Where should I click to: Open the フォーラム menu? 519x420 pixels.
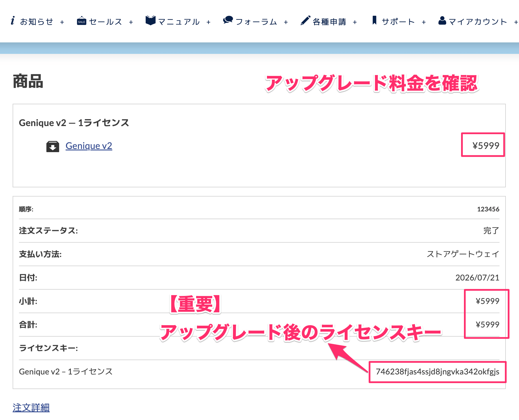point(256,22)
